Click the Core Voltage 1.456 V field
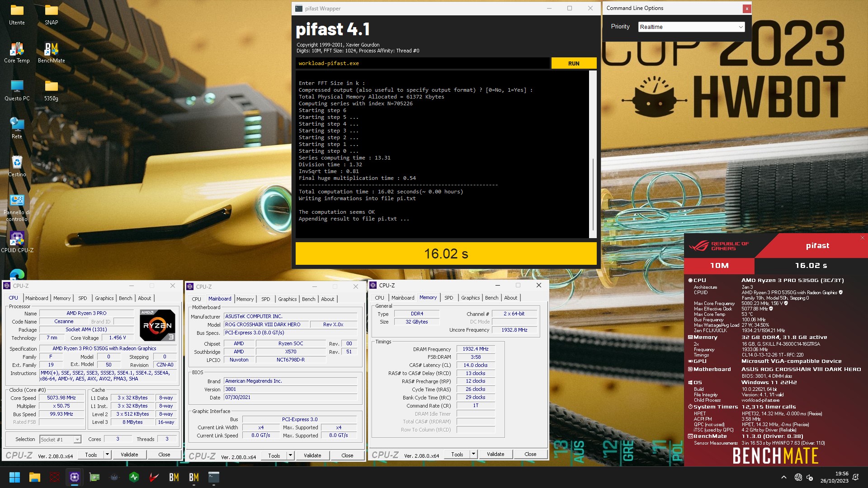The height and width of the screenshot is (488, 868). [x=118, y=338]
